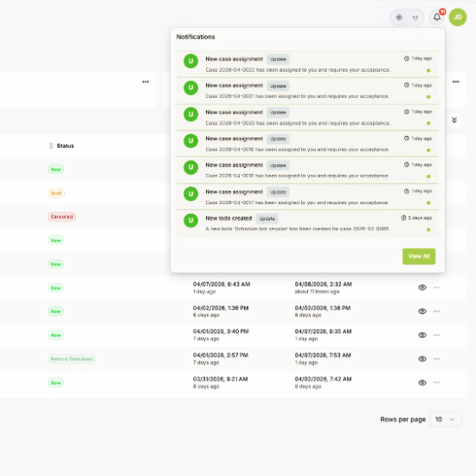Open more actions for 04/07/2026 6:43 AM row
Viewport: 476px width, 476px height.
[x=436, y=287]
